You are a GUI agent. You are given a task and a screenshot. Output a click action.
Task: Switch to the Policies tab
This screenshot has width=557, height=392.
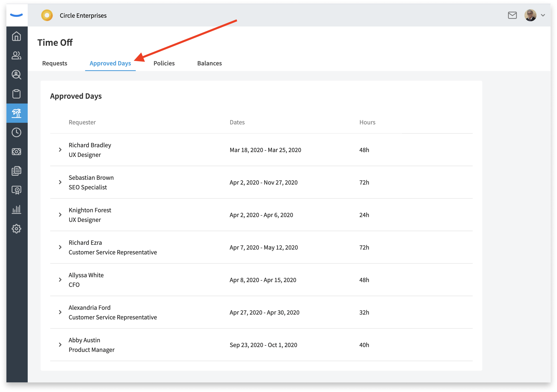[x=164, y=63]
